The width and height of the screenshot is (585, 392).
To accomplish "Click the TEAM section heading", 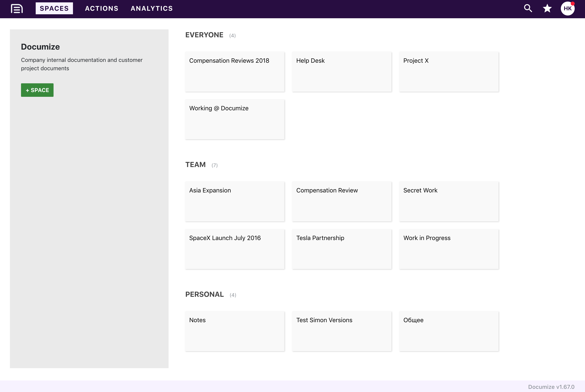I will (x=195, y=164).
